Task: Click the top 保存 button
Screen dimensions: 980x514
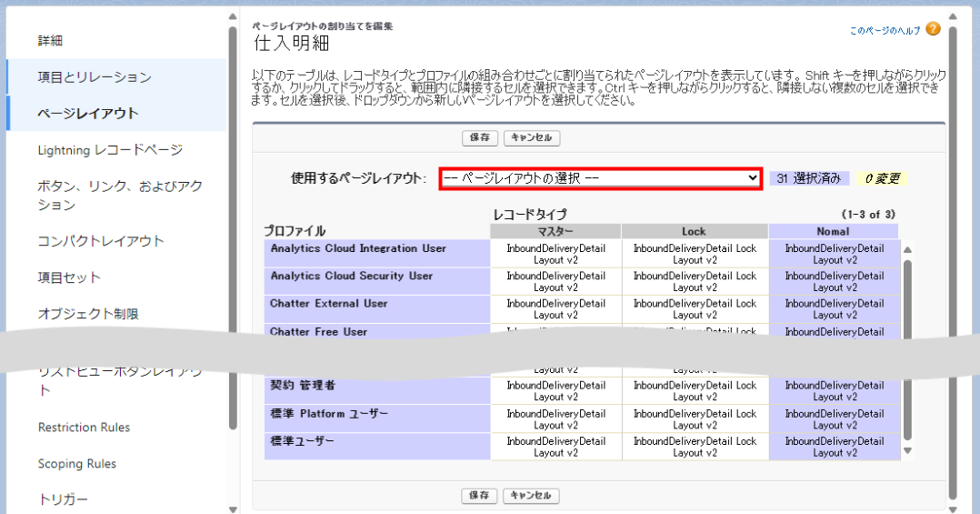Action: point(480,138)
